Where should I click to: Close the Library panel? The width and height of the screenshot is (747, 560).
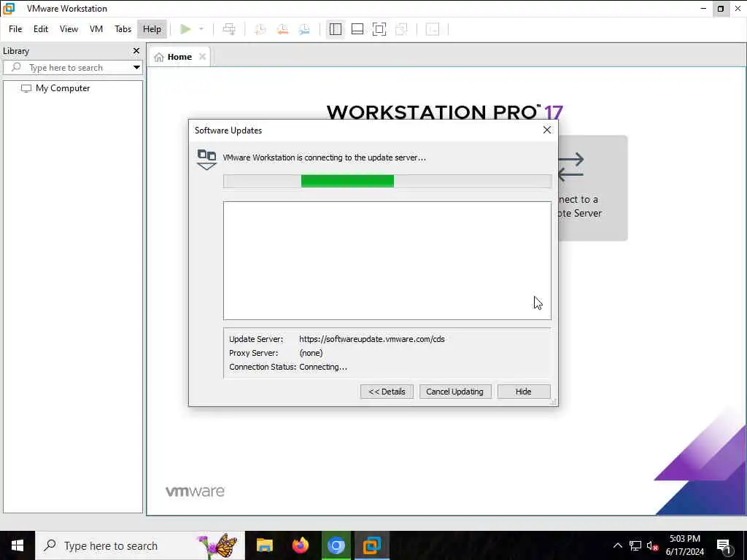point(136,50)
